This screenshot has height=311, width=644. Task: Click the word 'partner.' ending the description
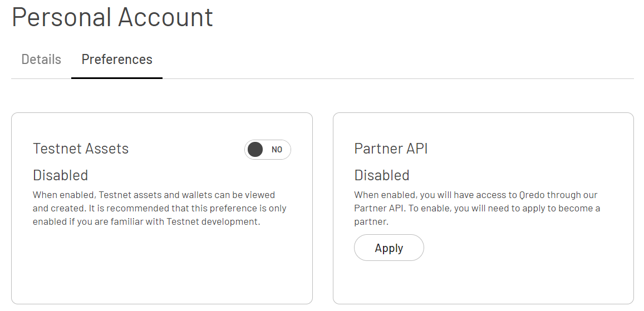pyautogui.click(x=371, y=222)
